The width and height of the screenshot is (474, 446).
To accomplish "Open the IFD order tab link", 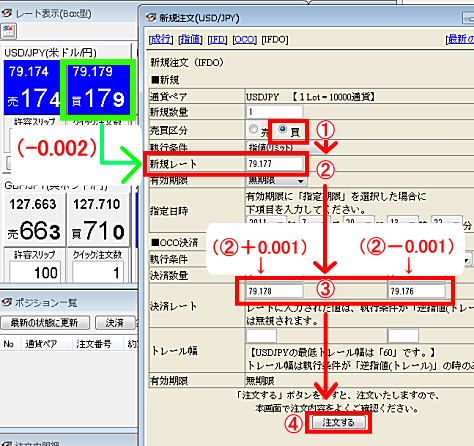I will click(217, 40).
